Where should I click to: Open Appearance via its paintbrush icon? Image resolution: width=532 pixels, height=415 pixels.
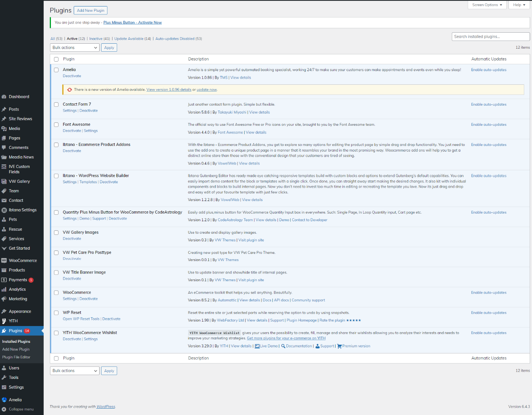[x=4, y=311]
